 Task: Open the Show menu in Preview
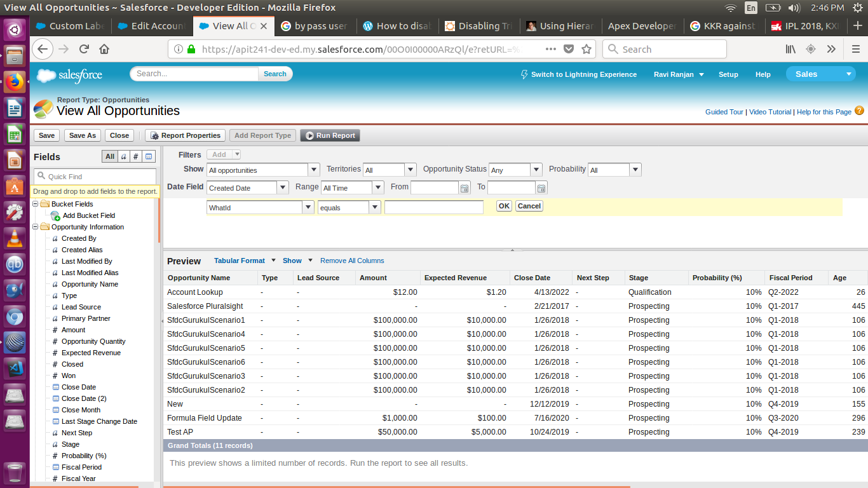coord(297,261)
